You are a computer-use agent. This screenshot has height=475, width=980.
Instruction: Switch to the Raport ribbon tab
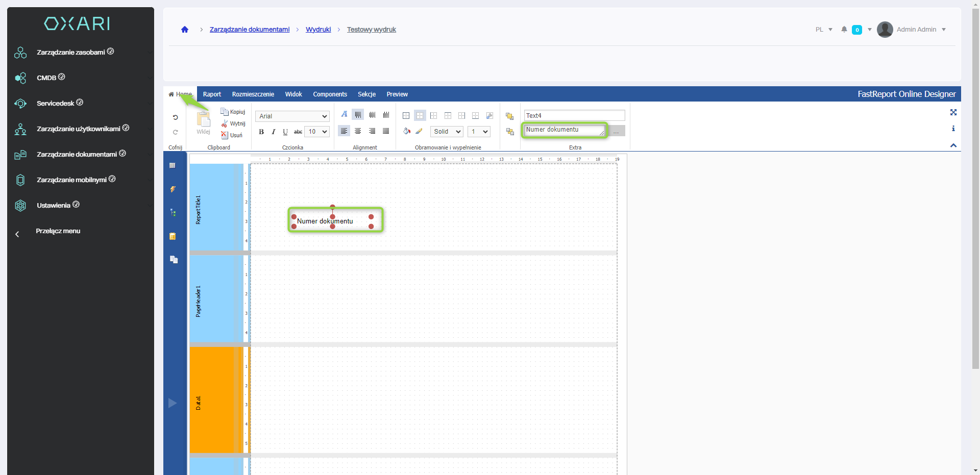(212, 94)
